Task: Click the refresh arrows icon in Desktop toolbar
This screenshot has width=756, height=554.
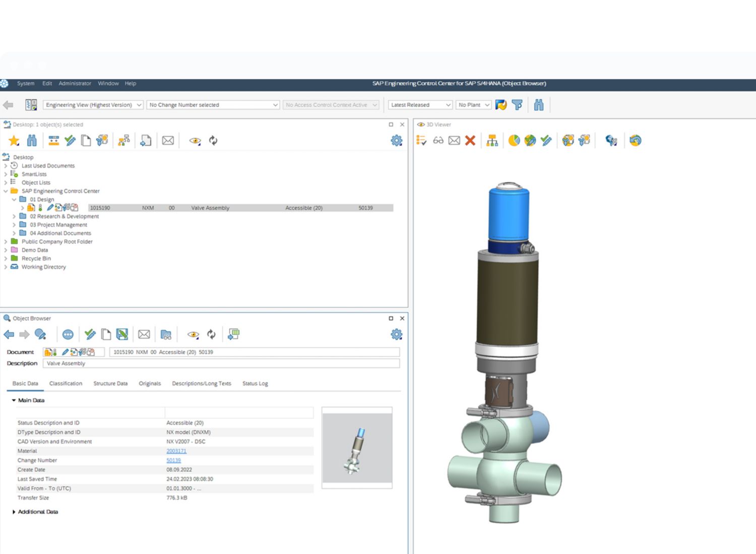Action: pos(213,141)
